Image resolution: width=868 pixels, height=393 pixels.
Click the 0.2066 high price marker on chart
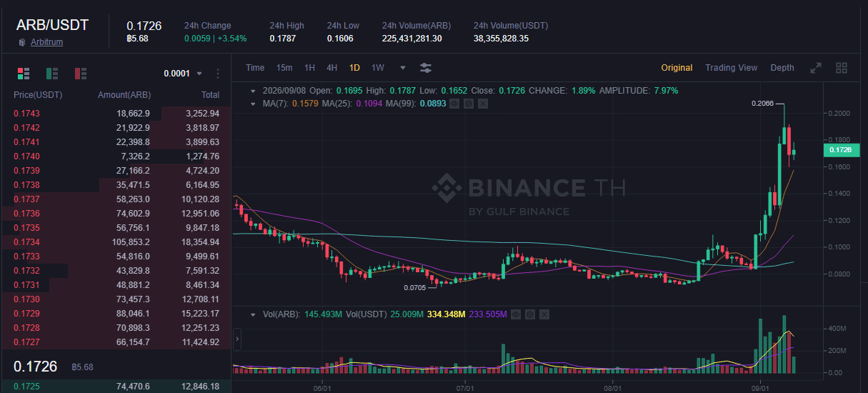(762, 104)
